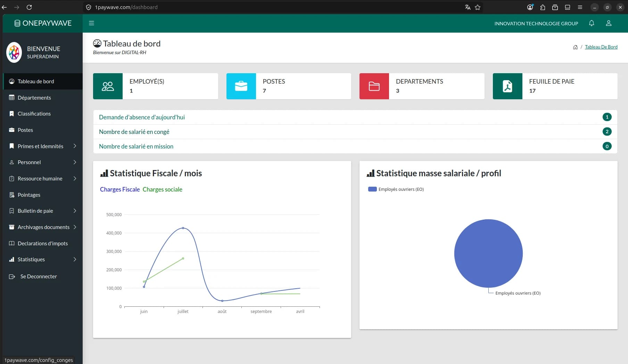Toggle Charges Fiscale chart series
The image size is (628, 364).
[120, 189]
